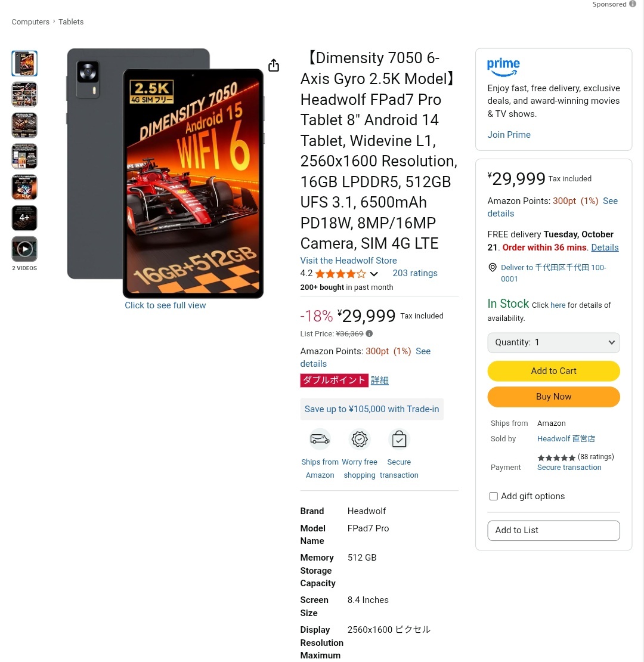Go to the Computers breadcrumb
This screenshot has width=644, height=662.
[x=30, y=21]
